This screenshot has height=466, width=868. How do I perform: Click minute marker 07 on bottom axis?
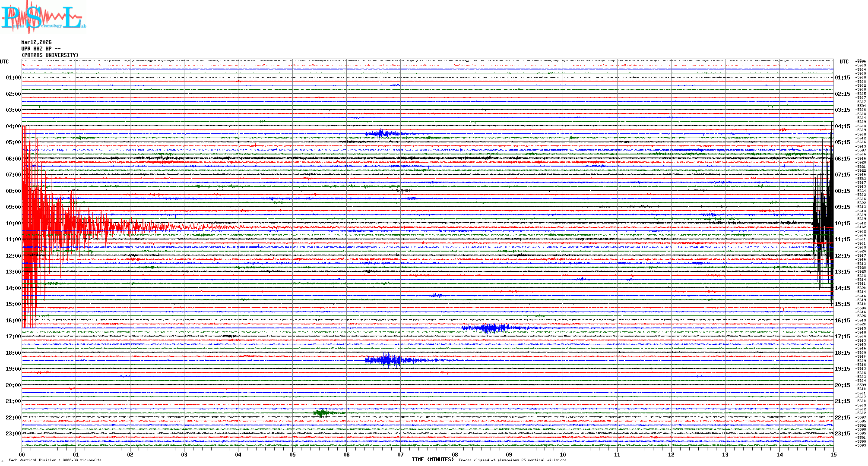click(x=400, y=454)
